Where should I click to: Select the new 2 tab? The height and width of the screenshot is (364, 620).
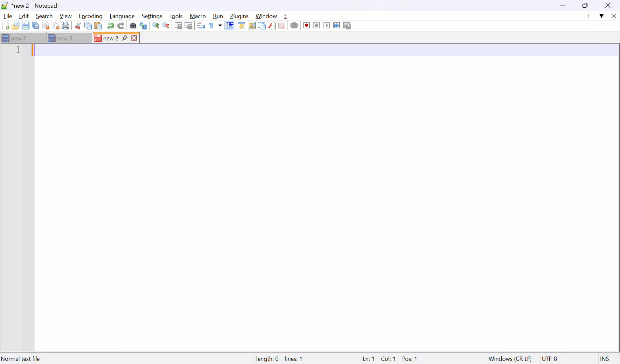(111, 38)
